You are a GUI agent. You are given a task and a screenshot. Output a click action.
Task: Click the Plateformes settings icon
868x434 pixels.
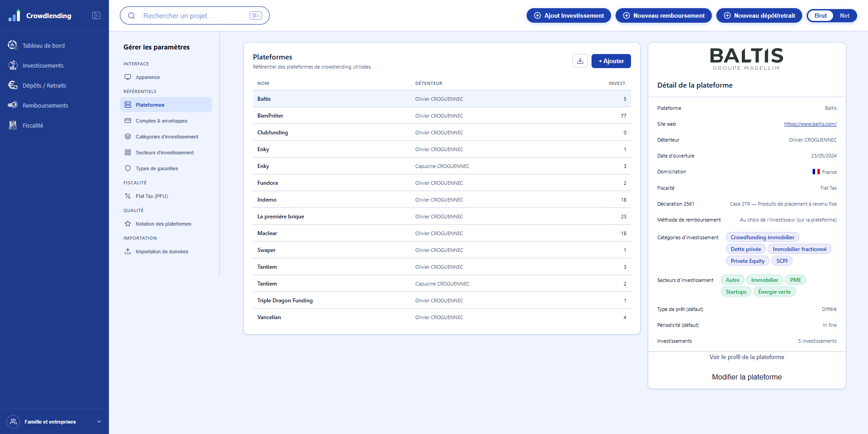(128, 105)
